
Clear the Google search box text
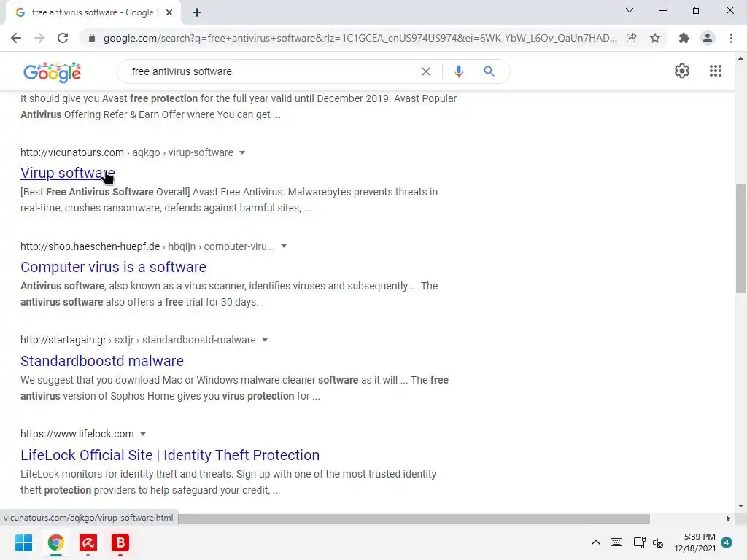426,71
